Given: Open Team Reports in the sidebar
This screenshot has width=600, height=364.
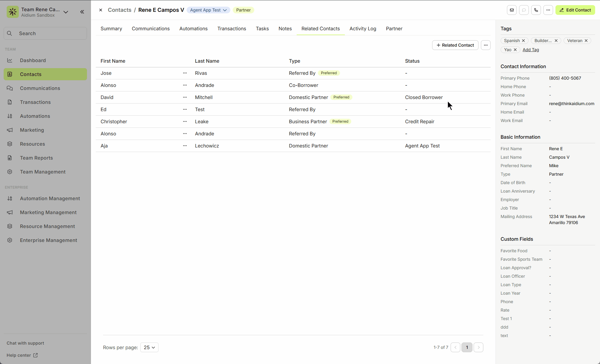Looking at the screenshot, I should (36, 158).
